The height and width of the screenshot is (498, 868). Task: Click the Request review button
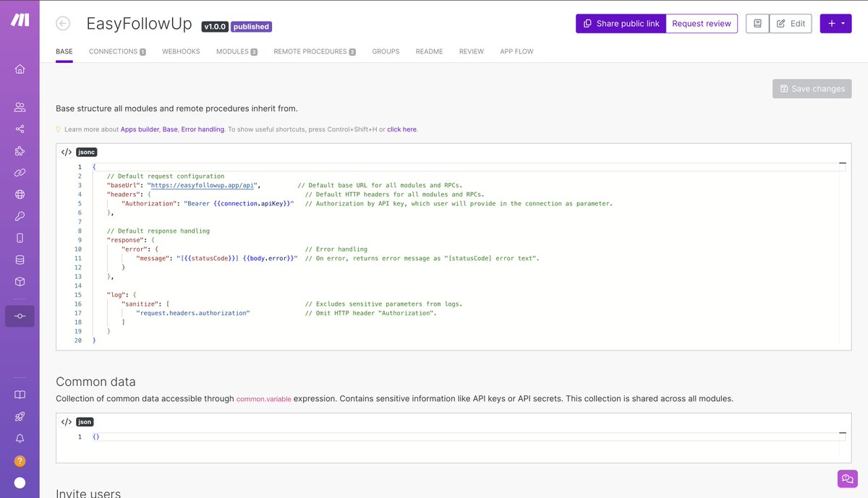tap(702, 23)
